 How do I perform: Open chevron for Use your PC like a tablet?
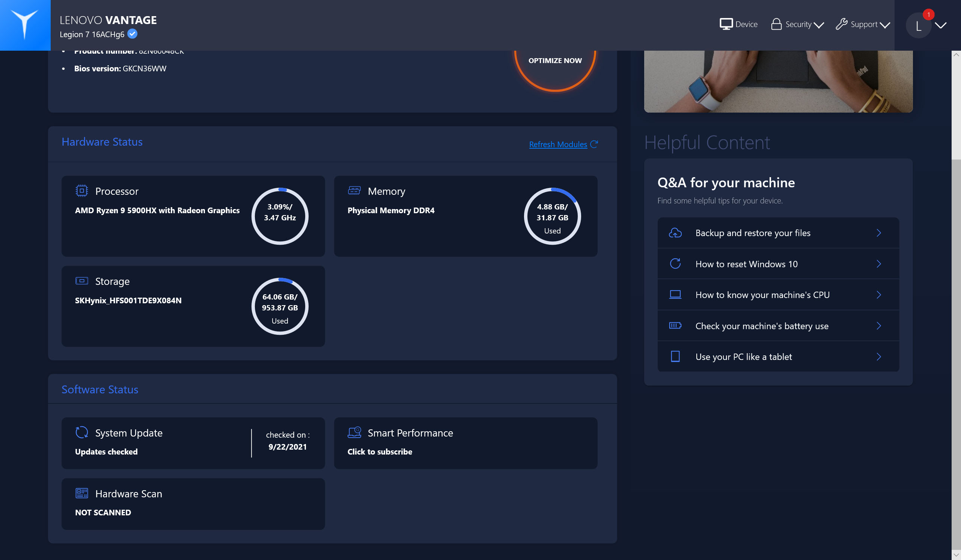pyautogui.click(x=879, y=357)
